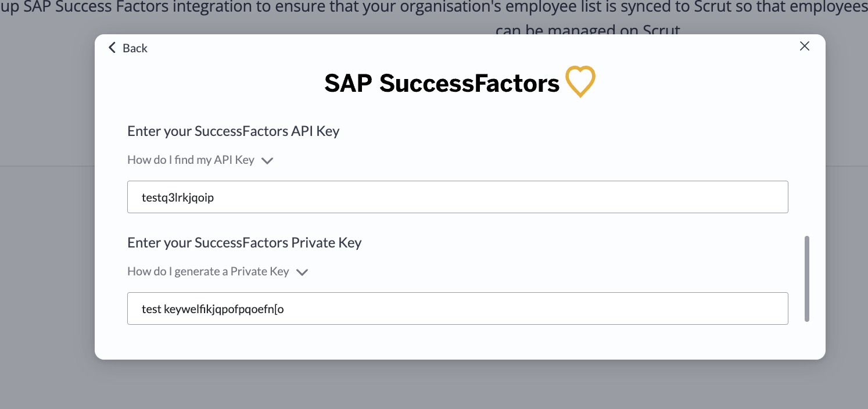Click the Enter your SuccessFactors API Key label

234,131
